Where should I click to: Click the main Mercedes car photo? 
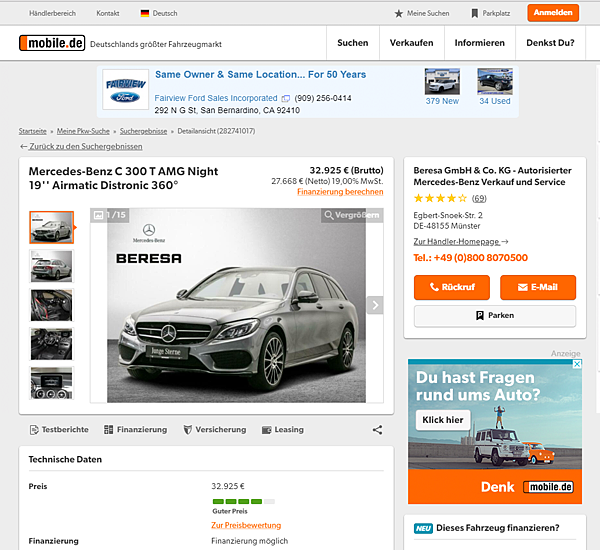point(236,305)
